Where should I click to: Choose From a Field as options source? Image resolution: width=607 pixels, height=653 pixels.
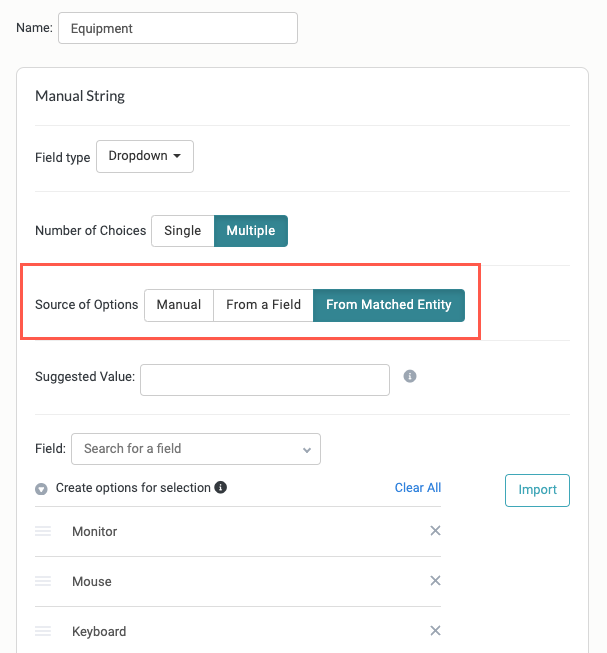tap(264, 305)
